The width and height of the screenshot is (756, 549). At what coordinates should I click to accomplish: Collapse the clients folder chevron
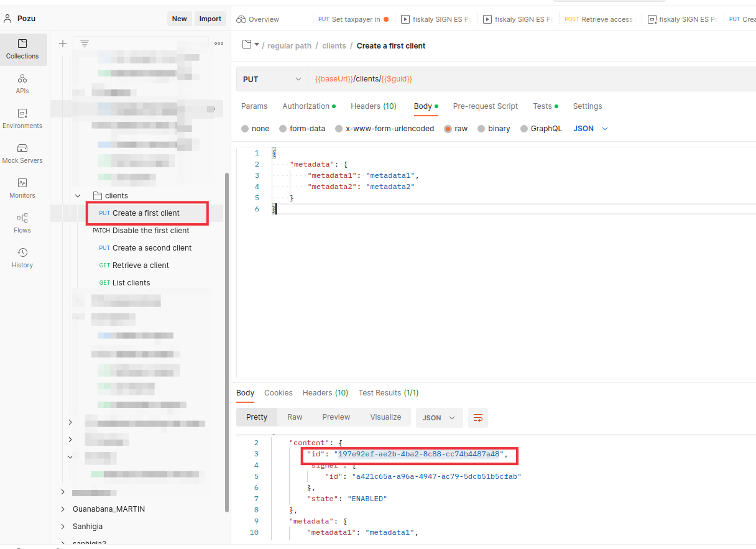tap(78, 196)
